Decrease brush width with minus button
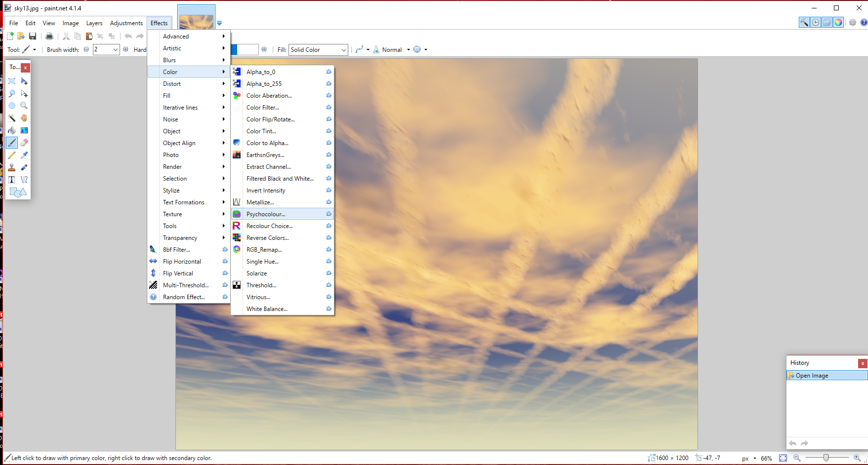868x465 pixels. (86, 49)
